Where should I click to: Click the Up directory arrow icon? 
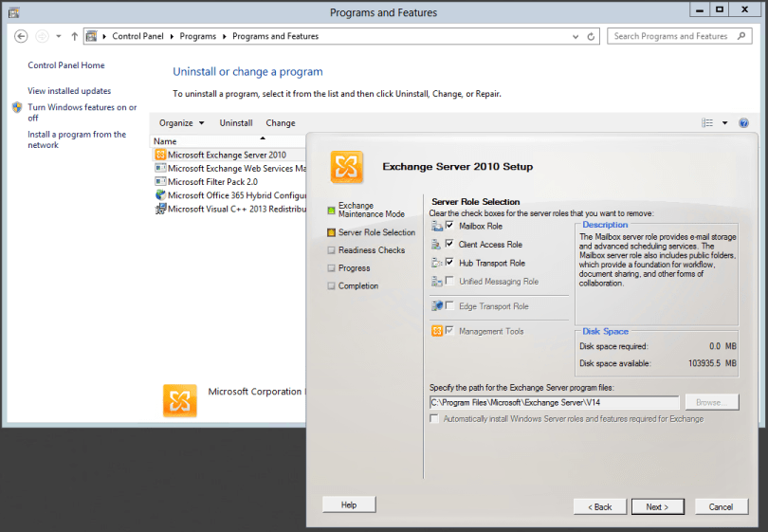coord(75,36)
